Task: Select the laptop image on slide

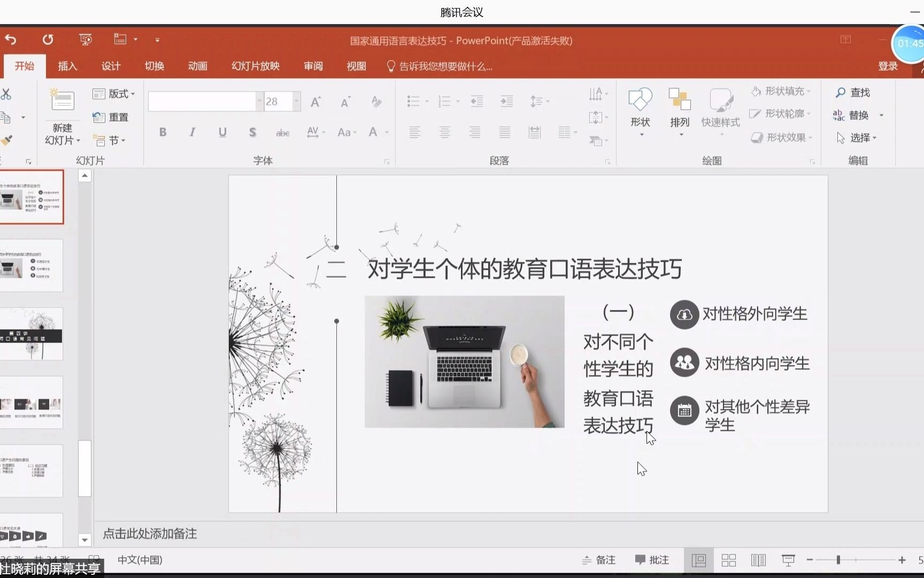Action: click(464, 362)
